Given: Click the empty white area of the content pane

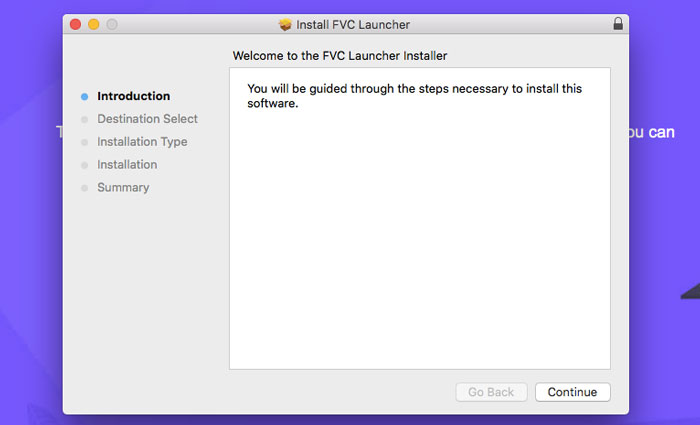Looking at the screenshot, I should pyautogui.click(x=420, y=241).
